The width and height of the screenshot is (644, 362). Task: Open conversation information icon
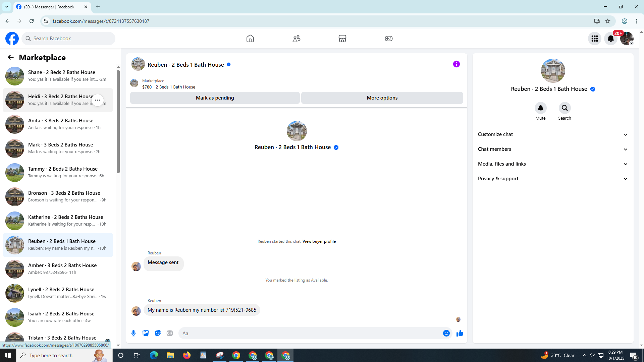coord(457,64)
